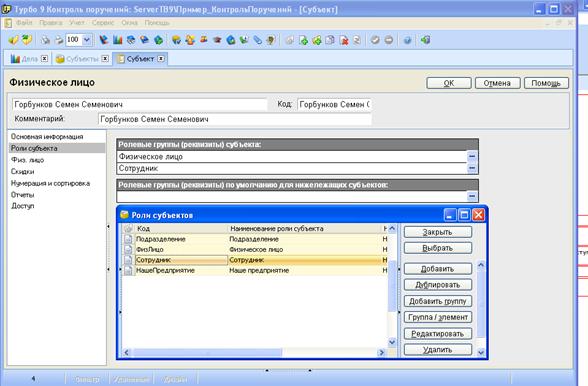Open the Сервис menu

pyautogui.click(x=102, y=23)
